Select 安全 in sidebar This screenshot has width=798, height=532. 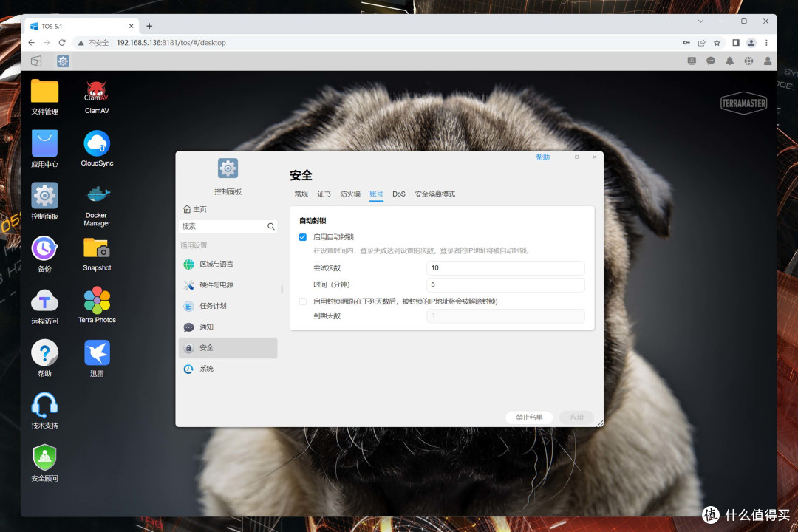[228, 348]
